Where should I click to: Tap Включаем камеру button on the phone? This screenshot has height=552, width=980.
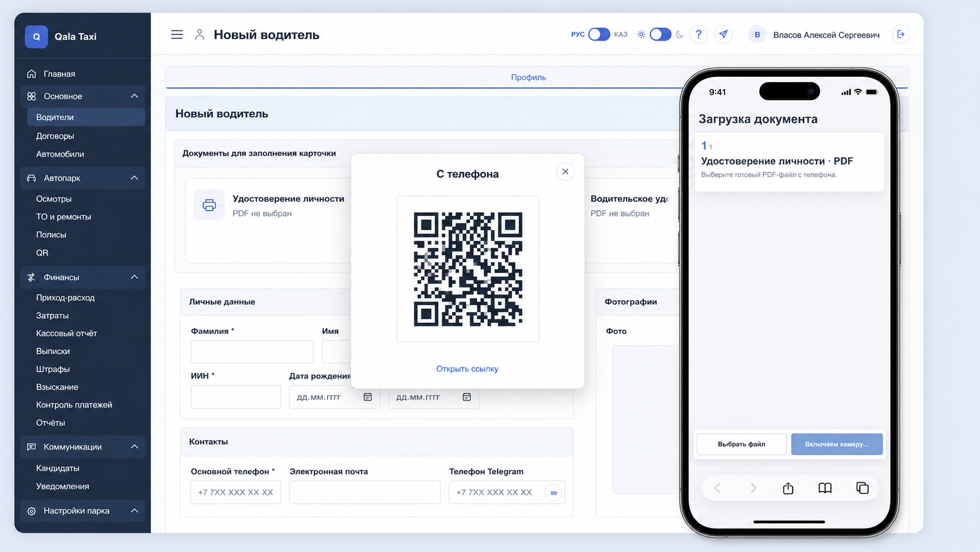point(836,444)
